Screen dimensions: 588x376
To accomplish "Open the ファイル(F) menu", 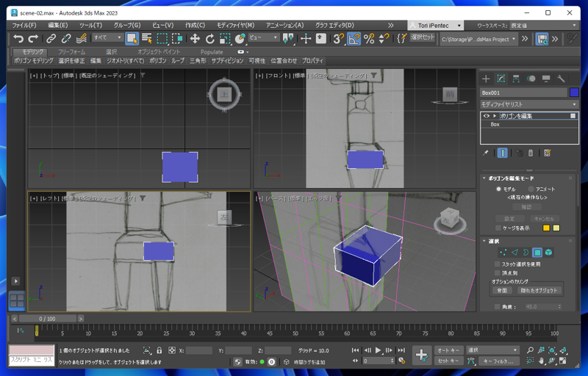I will tap(24, 26).
